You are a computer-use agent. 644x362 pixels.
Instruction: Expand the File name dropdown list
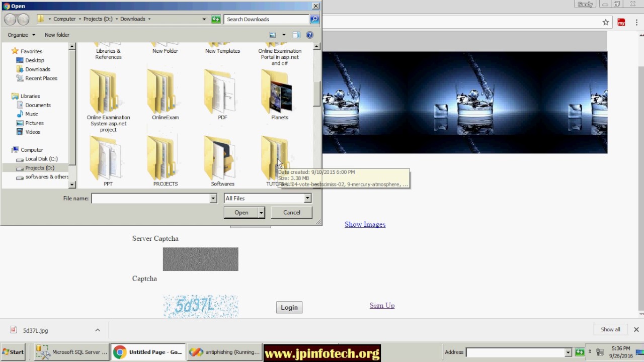tap(213, 199)
